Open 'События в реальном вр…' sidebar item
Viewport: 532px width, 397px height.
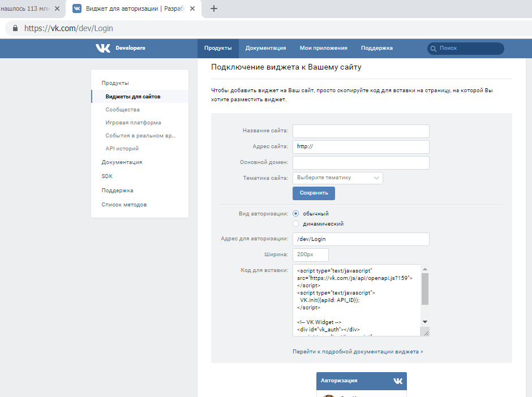click(x=140, y=135)
